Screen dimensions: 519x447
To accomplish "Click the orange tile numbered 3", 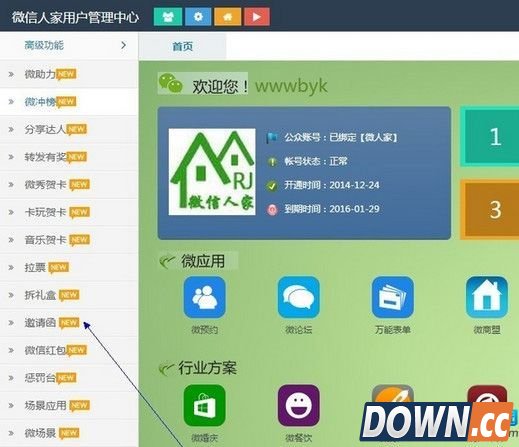I will [x=490, y=210].
